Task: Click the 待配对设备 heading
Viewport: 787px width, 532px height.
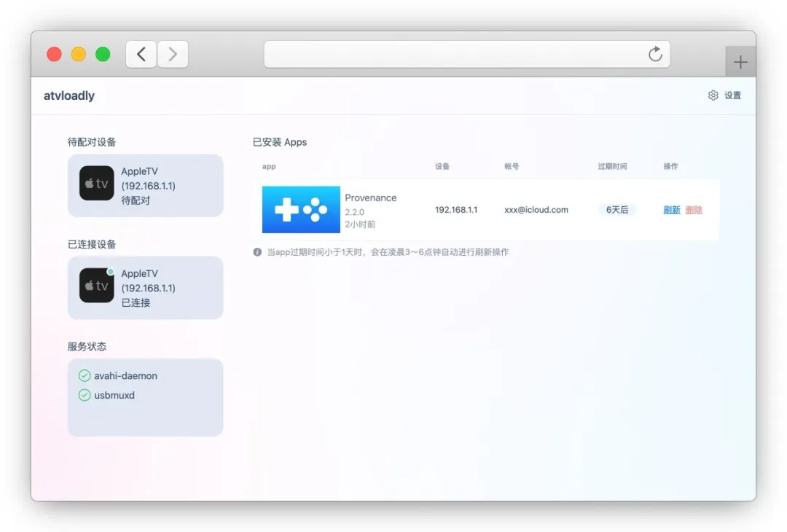Action: tap(92, 142)
